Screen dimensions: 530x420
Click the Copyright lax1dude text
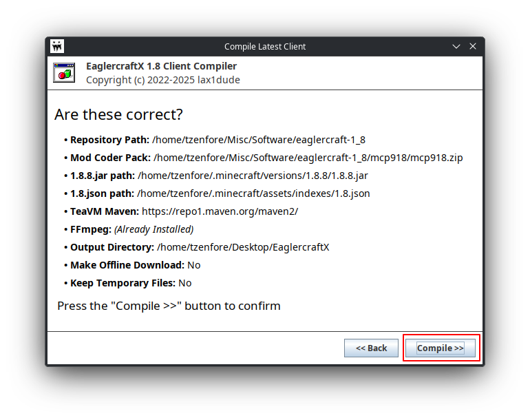click(163, 80)
